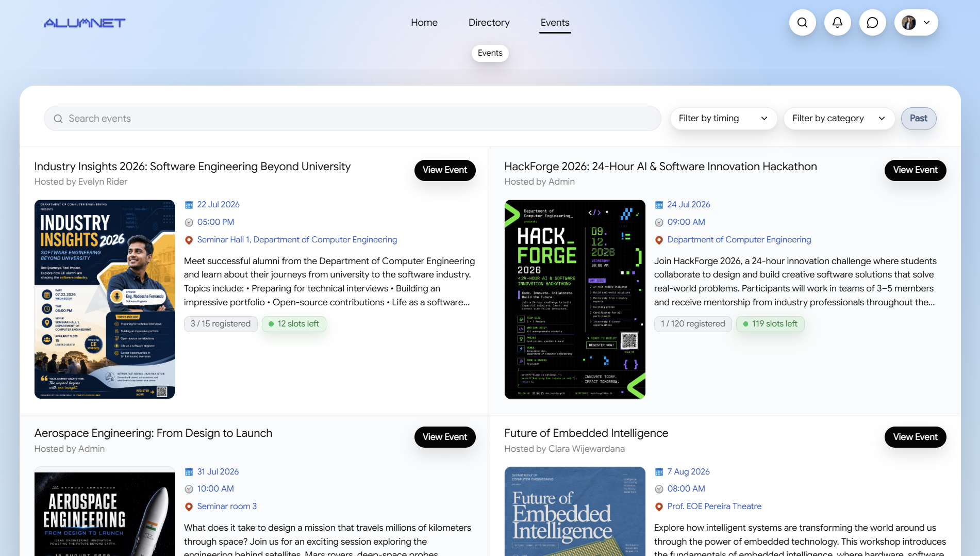Viewport: 980px width, 556px height.
Task: Expand the Filter by timing dropdown
Action: click(x=723, y=119)
